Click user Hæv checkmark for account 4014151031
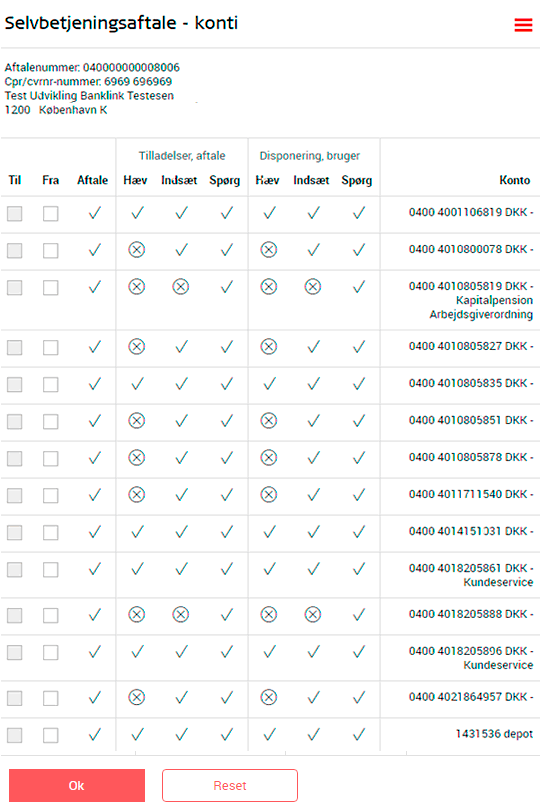Viewport: 540px width, 810px height. [269, 532]
